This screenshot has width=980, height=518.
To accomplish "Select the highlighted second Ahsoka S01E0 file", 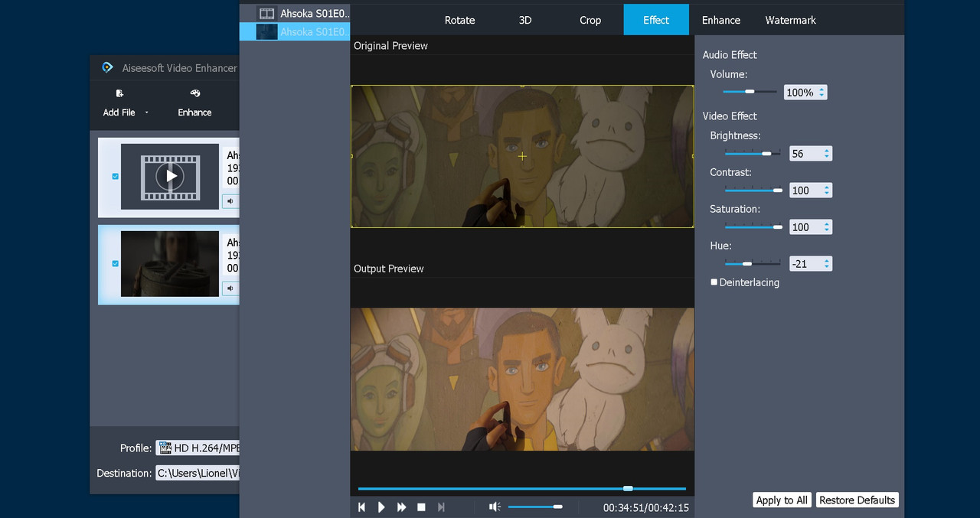I will [x=295, y=31].
